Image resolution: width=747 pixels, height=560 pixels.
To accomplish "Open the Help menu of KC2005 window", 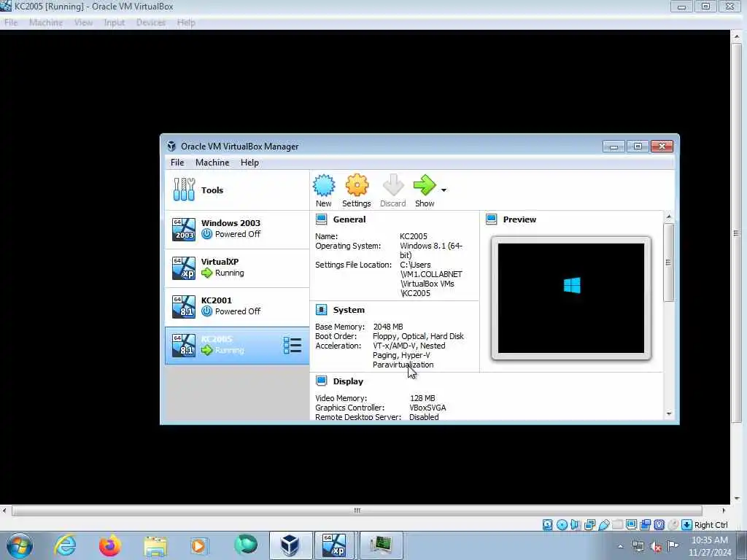I will click(x=186, y=23).
